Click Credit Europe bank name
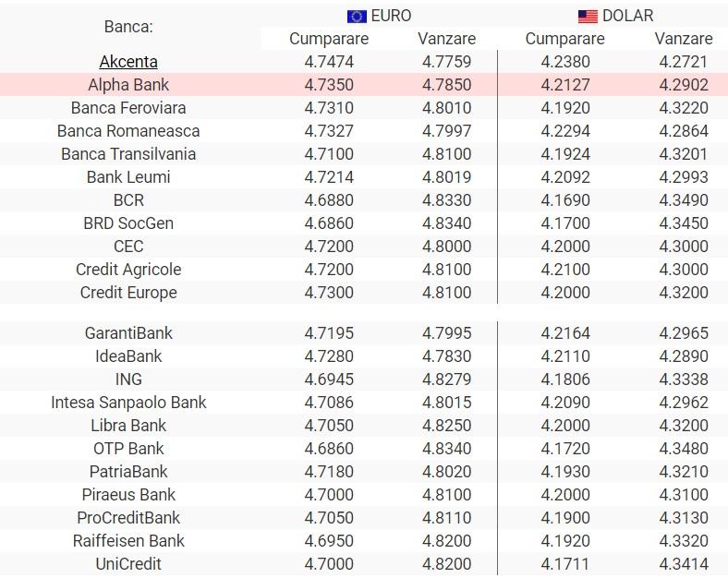728x578 pixels. coord(128,293)
